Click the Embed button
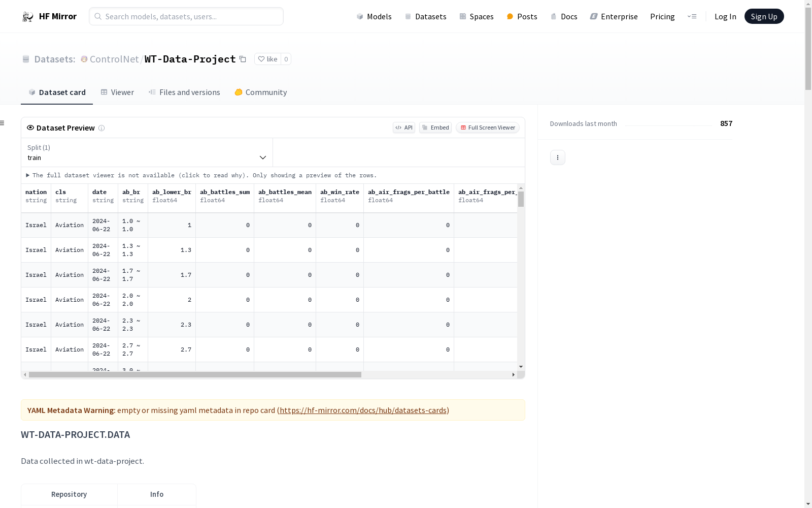 pyautogui.click(x=435, y=128)
